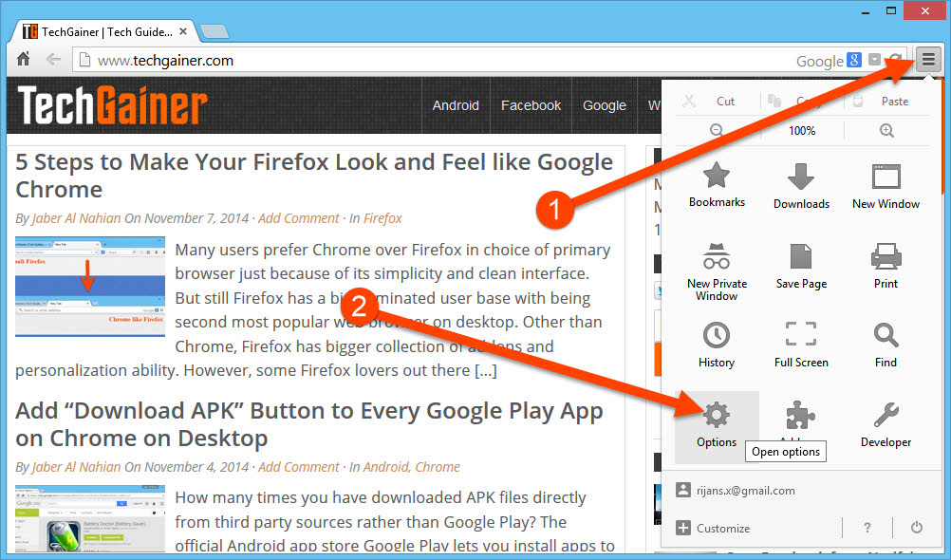This screenshot has width=951, height=560.
Task: Open browsing History
Action: click(x=717, y=345)
